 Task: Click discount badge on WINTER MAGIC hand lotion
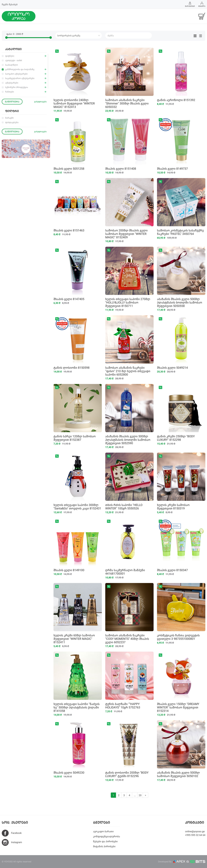coord(57,51)
